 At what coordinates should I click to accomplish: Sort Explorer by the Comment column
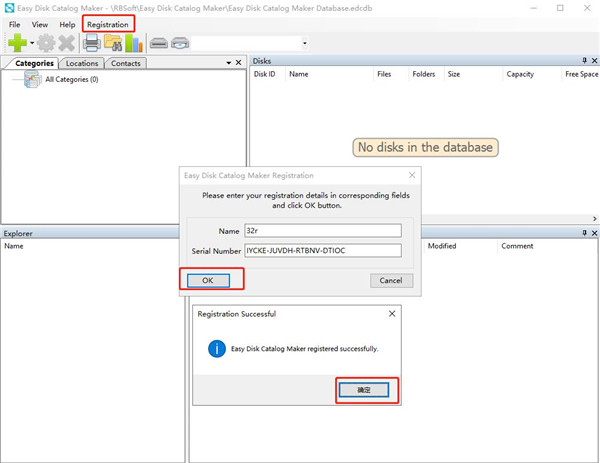click(517, 246)
